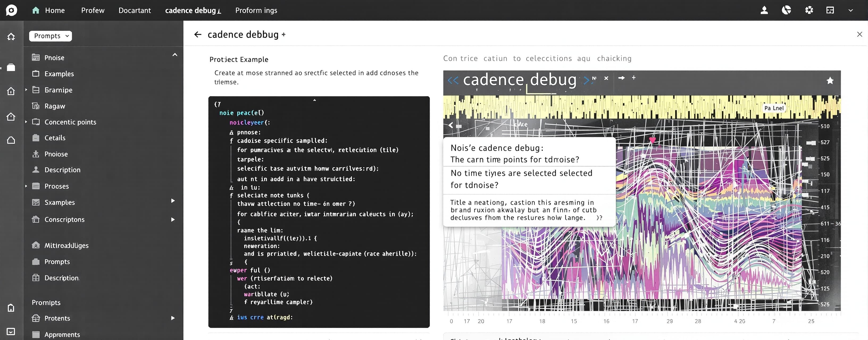Click the double left chevron in chart header

(x=453, y=80)
